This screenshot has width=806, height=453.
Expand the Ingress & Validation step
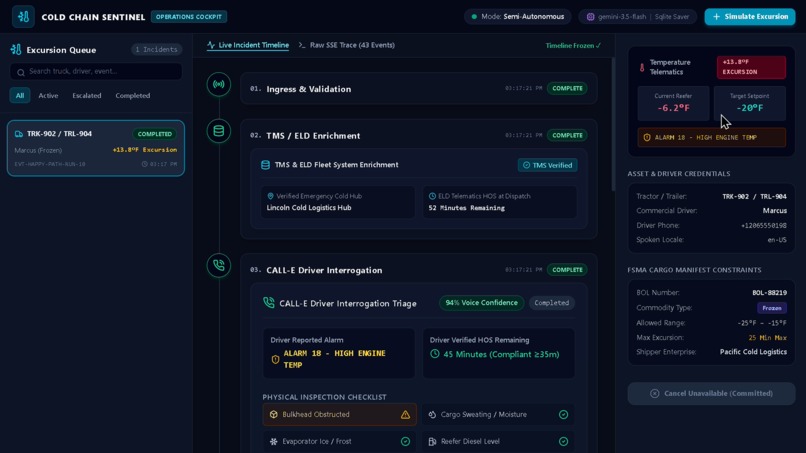click(419, 88)
